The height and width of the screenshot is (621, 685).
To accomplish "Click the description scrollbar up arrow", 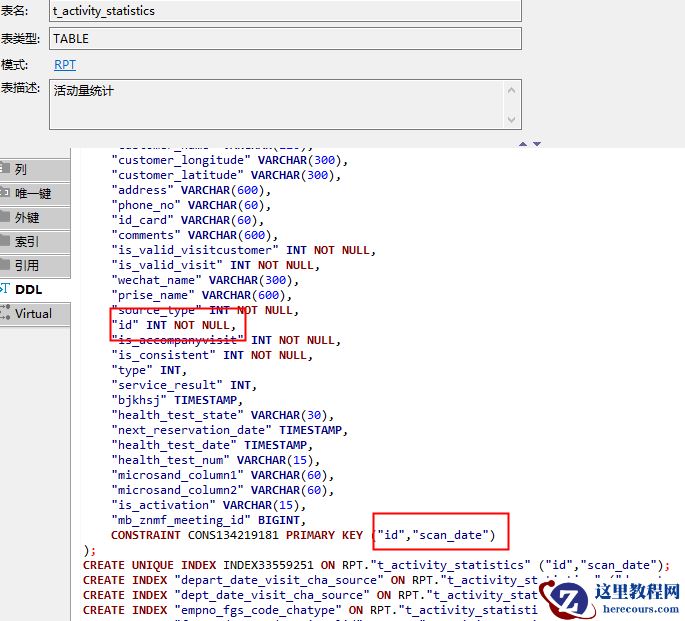I will click(x=512, y=90).
